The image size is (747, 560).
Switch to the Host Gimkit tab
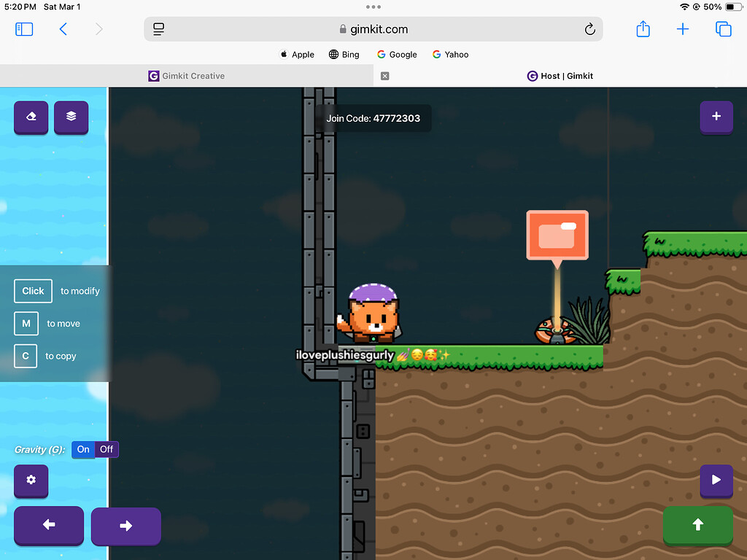coord(560,76)
